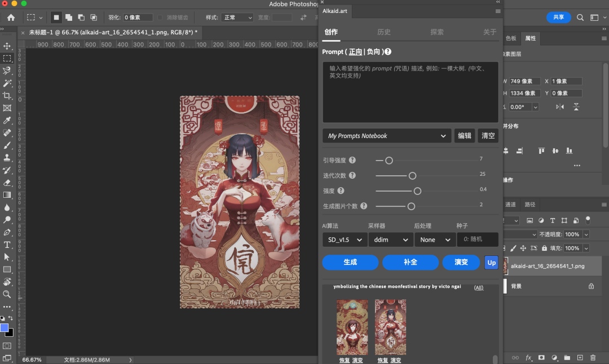Select the Rectangular Marquee tool

(7, 58)
